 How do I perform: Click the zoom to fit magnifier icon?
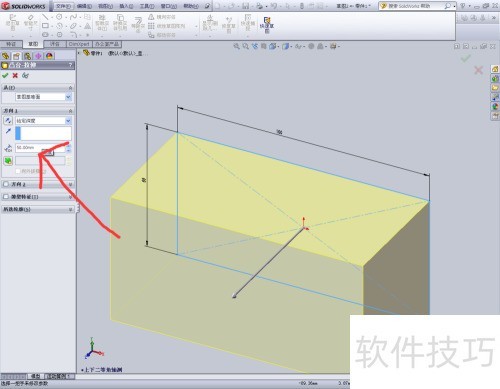pos(236,46)
